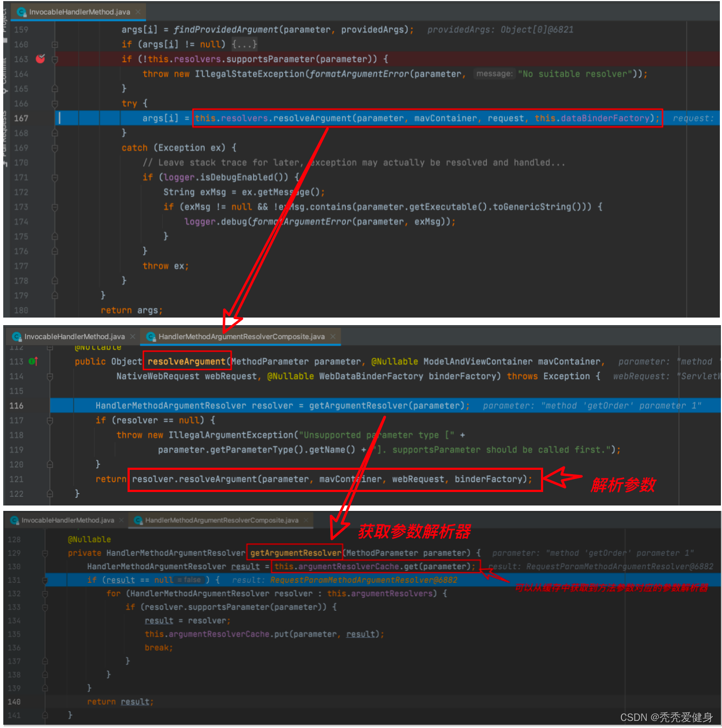The width and height of the screenshot is (722, 728).
Task: Collapse the if block at line 133
Action: click(x=45, y=607)
